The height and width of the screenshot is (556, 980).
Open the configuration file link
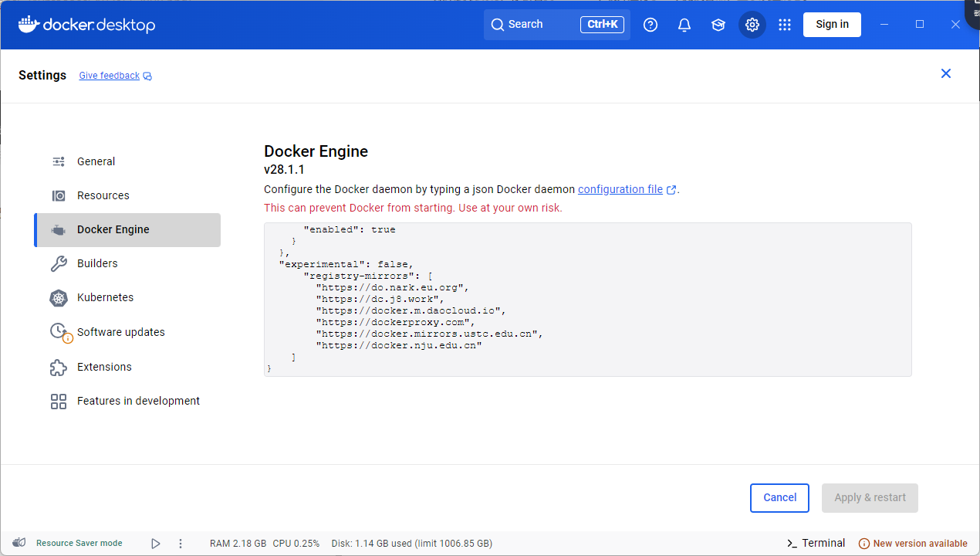click(x=620, y=189)
